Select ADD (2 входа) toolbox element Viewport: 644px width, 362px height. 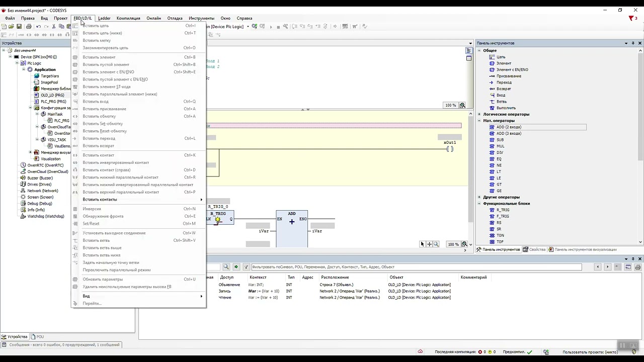tap(509, 127)
